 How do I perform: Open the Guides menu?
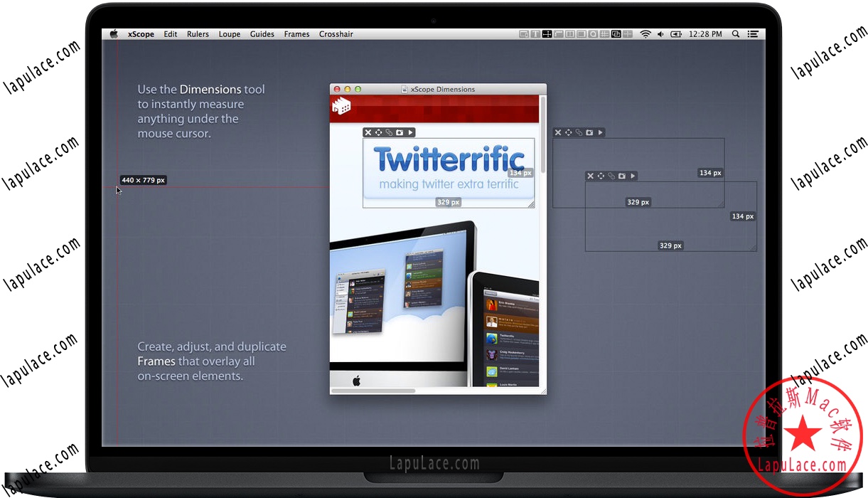262,33
